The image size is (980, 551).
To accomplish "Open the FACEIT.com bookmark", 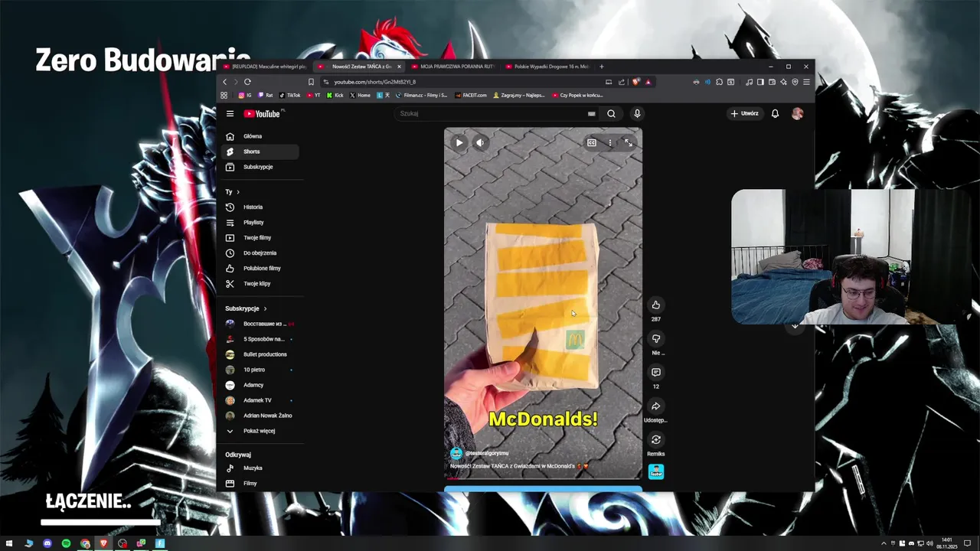I will (471, 96).
